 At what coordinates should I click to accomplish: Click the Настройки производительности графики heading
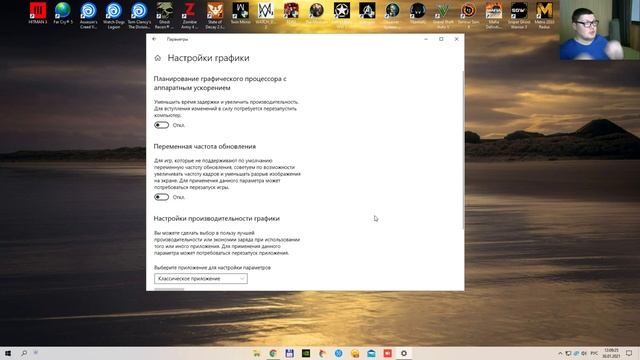coord(216,218)
